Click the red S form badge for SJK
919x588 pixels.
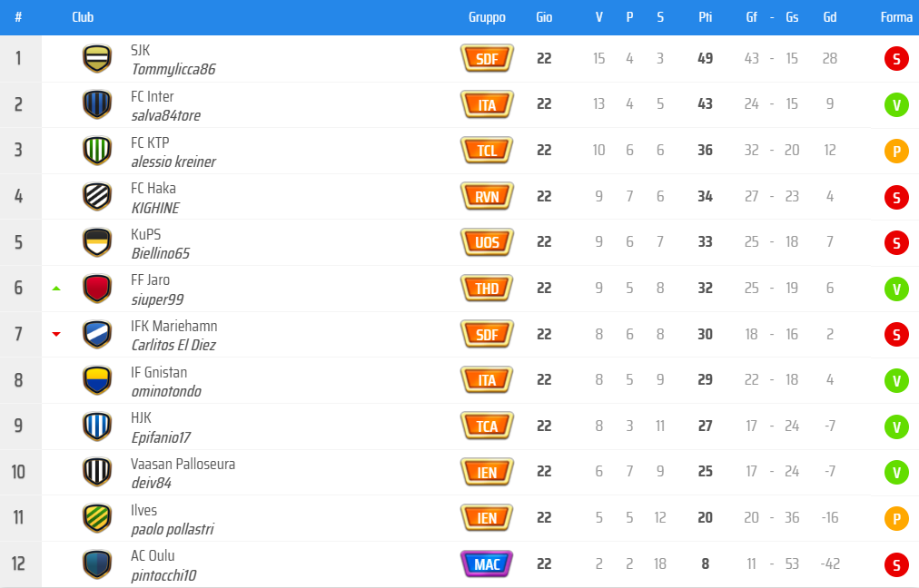[896, 60]
